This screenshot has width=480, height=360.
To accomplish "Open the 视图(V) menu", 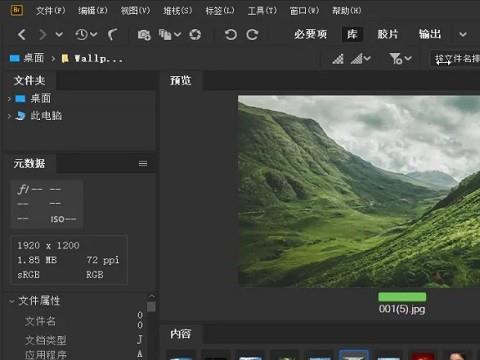I will point(135,11).
